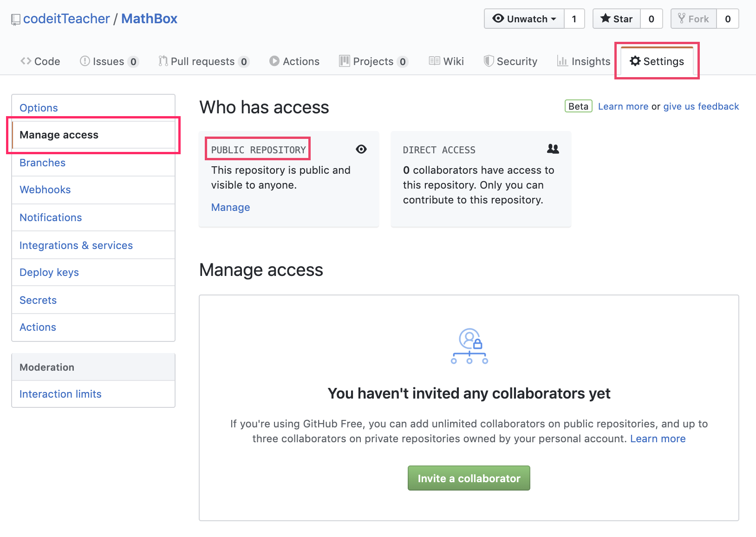Click the Moderation sidebar heading
This screenshot has width=756, height=537.
click(93, 367)
